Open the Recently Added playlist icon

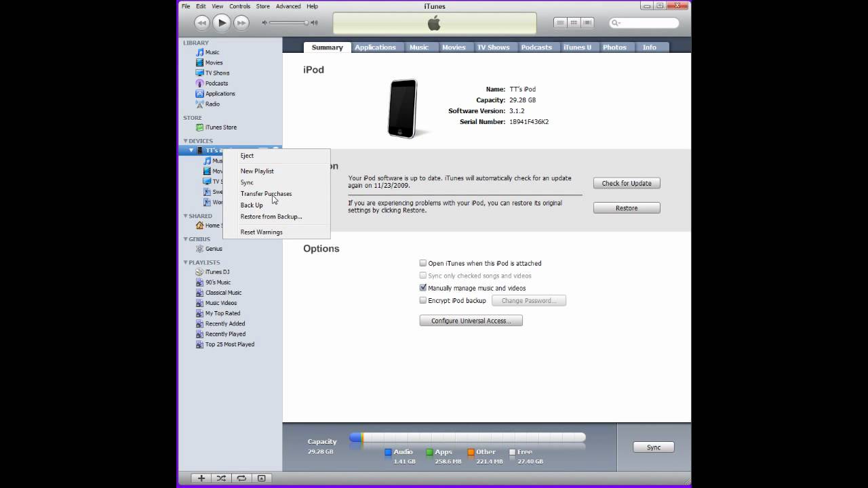pyautogui.click(x=199, y=323)
